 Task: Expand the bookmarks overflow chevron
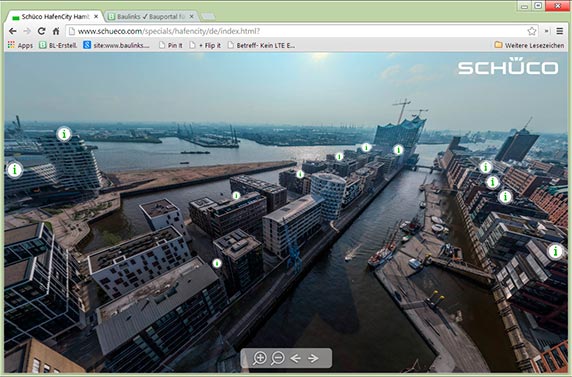click(x=546, y=31)
